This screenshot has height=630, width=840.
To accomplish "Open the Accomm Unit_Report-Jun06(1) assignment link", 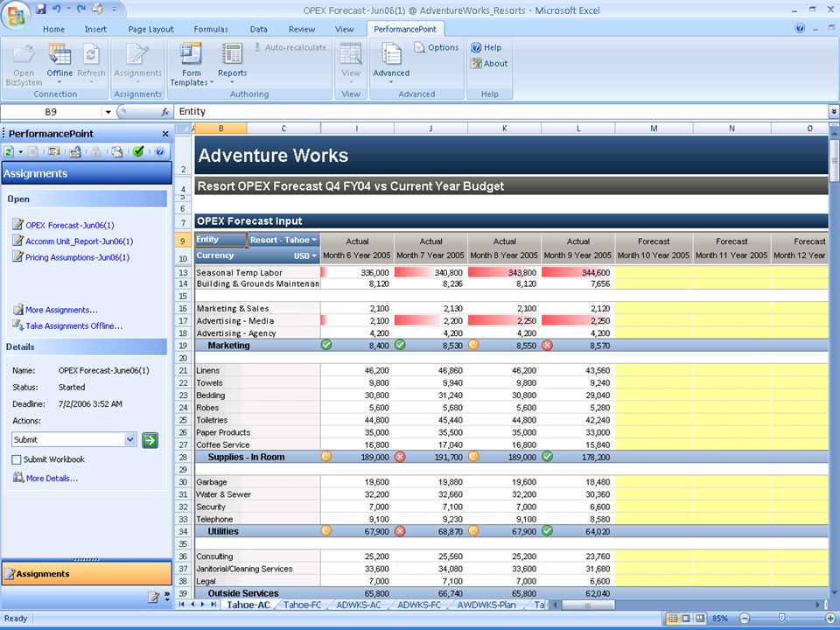I will [x=80, y=241].
